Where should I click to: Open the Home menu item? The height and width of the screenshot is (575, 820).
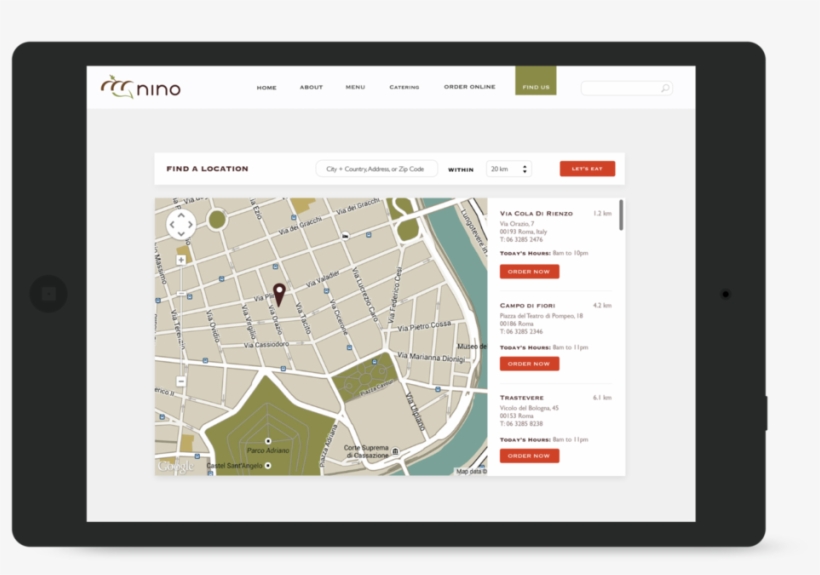tap(266, 88)
